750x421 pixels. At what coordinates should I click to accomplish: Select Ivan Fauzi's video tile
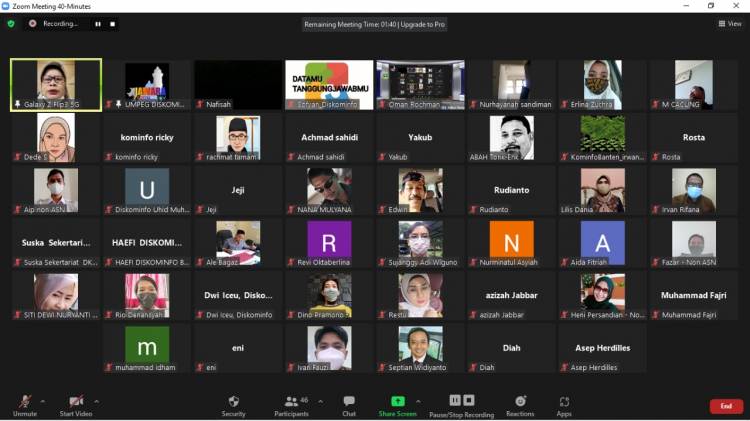click(x=329, y=348)
